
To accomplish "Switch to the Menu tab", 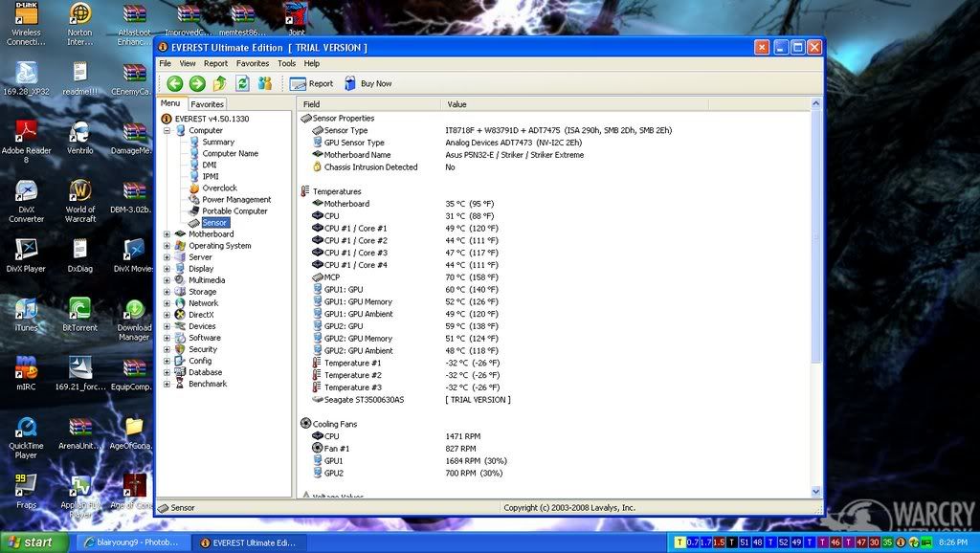I will point(170,103).
